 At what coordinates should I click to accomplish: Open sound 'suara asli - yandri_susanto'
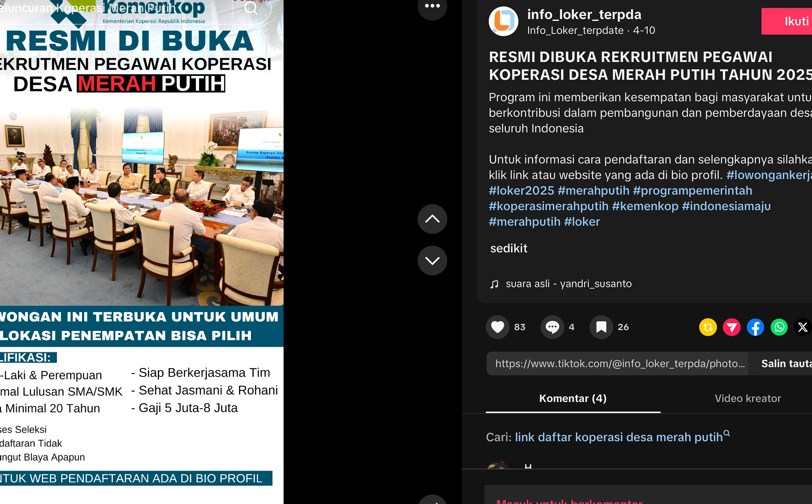[x=569, y=283]
